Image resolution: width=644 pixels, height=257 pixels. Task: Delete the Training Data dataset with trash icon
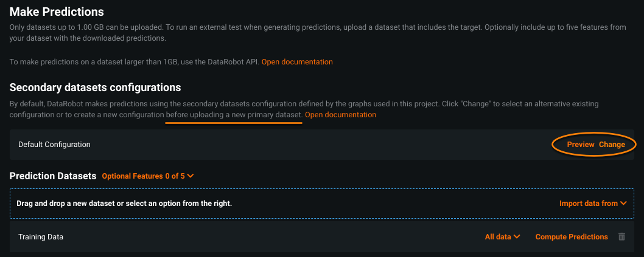[621, 237]
